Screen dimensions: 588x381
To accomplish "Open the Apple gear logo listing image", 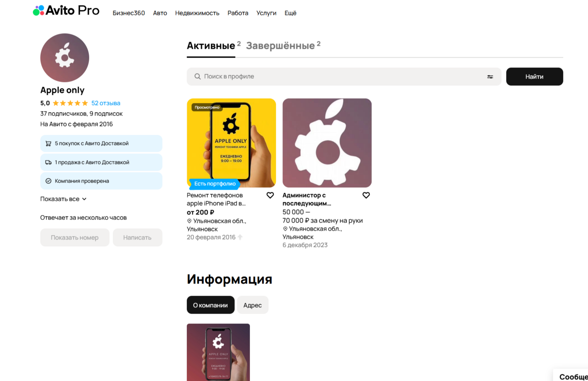I will [x=327, y=143].
